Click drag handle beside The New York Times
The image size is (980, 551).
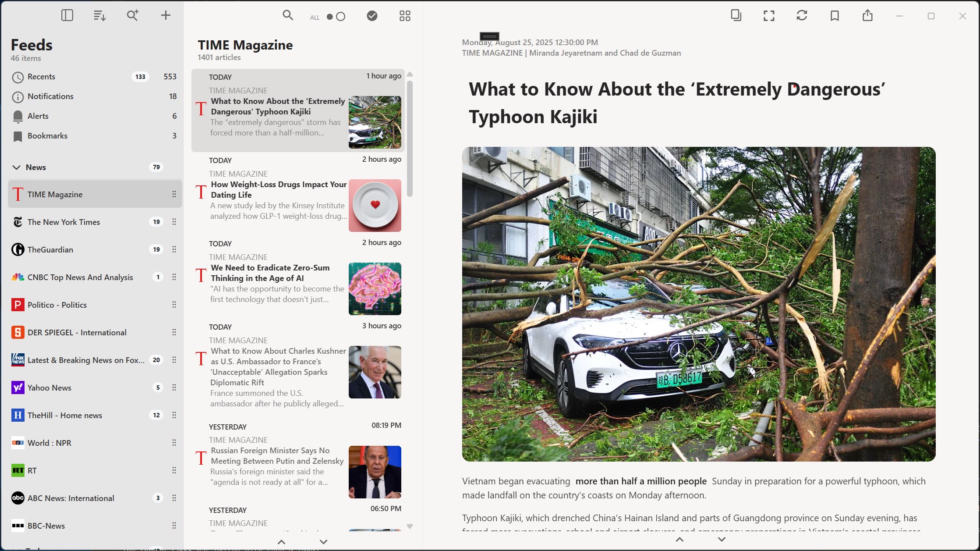pos(174,222)
